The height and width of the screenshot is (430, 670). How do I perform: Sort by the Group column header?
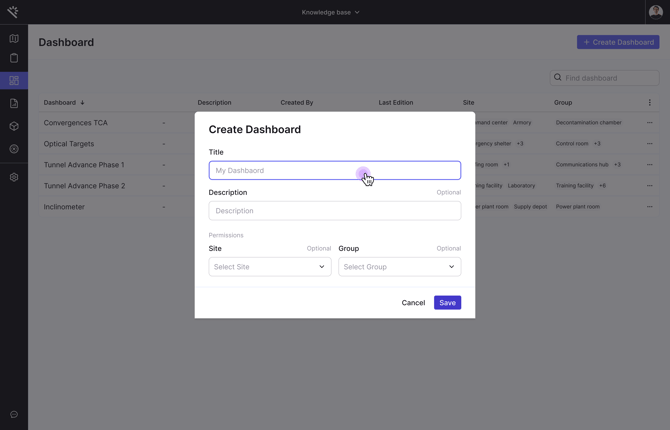[563, 103]
